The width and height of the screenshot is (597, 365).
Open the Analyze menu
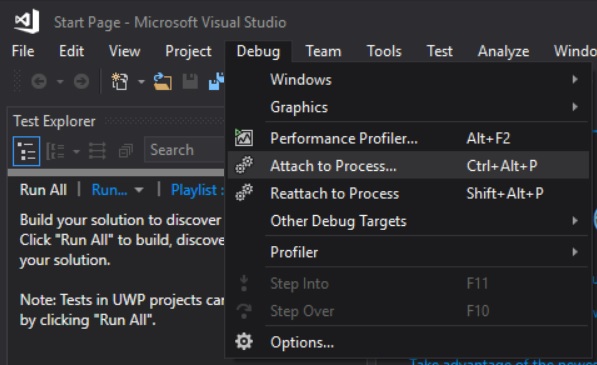click(x=503, y=51)
